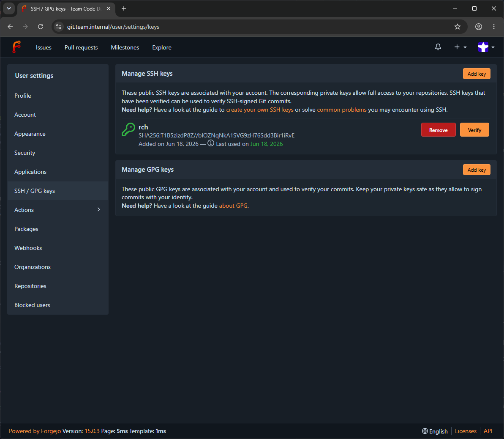
Task: Open the tab search dropdown
Action: coord(9,9)
